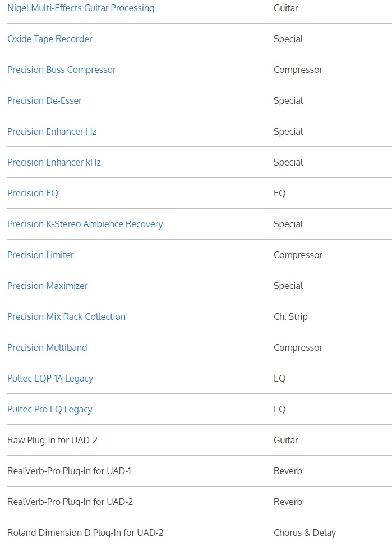The image size is (392, 546).
Task: Open the Precision Multiband link
Action: [47, 348]
